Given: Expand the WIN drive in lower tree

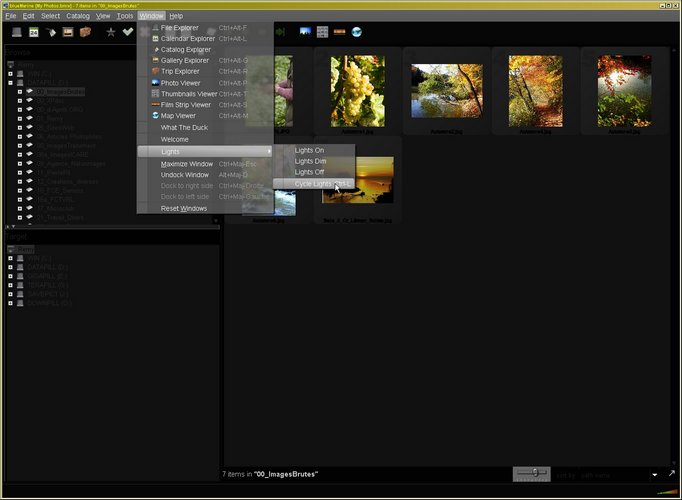Looking at the screenshot, I should coord(9,258).
